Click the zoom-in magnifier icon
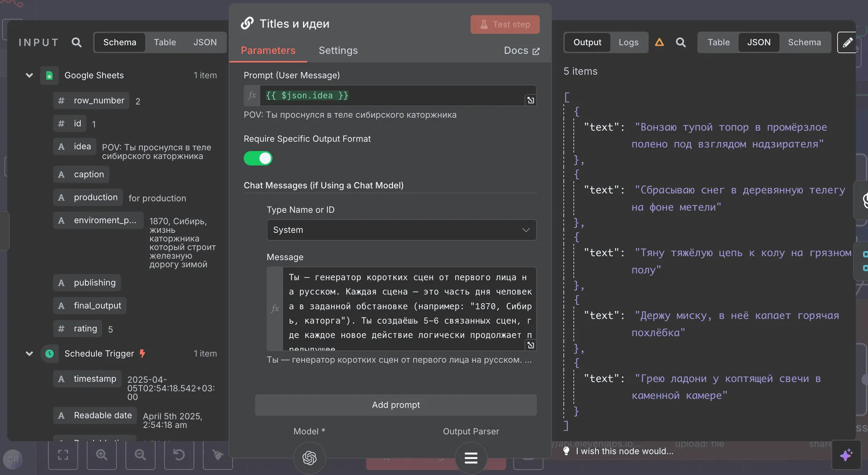This screenshot has height=475, width=868. (x=101, y=455)
